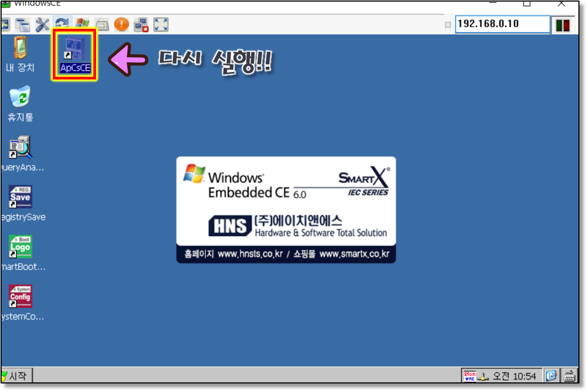Toggle full screen with the arrows icon

[161, 24]
